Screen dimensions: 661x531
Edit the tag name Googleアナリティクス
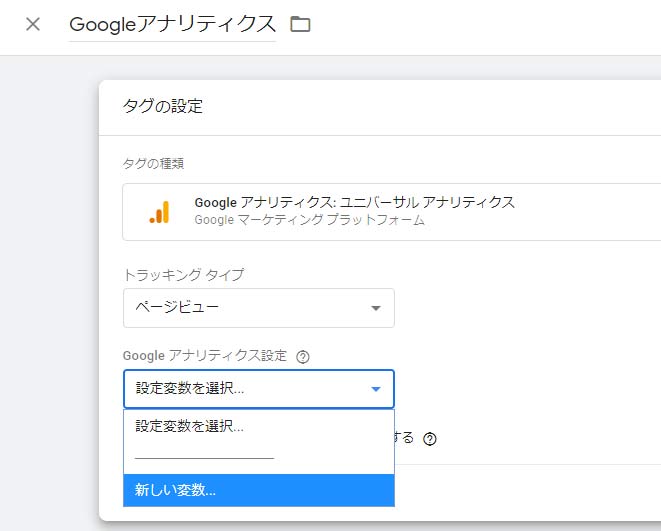click(x=172, y=24)
